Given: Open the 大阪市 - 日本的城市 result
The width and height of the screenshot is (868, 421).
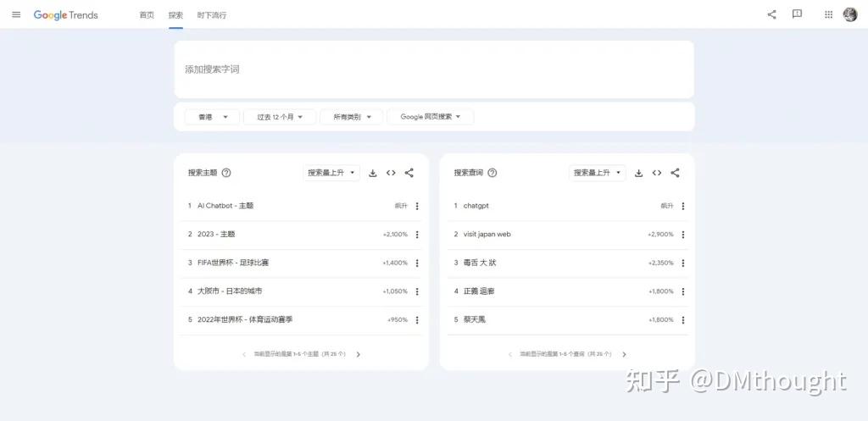Looking at the screenshot, I should pos(230,291).
